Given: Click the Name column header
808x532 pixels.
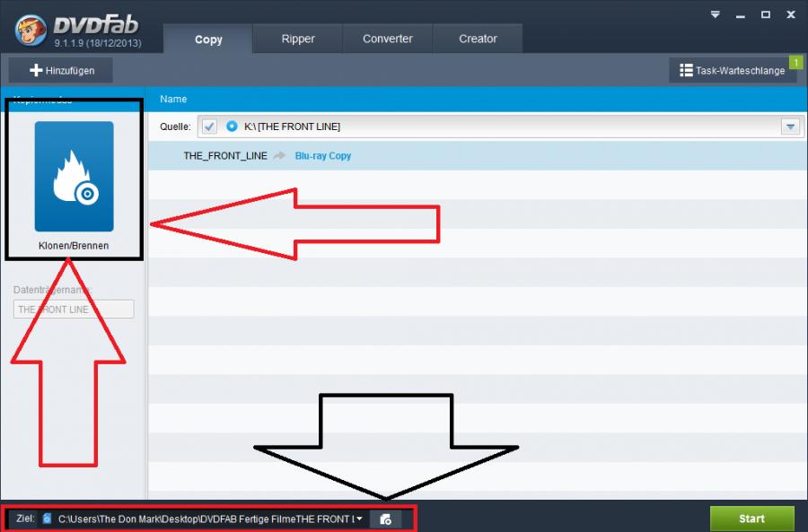Looking at the screenshot, I should point(173,99).
